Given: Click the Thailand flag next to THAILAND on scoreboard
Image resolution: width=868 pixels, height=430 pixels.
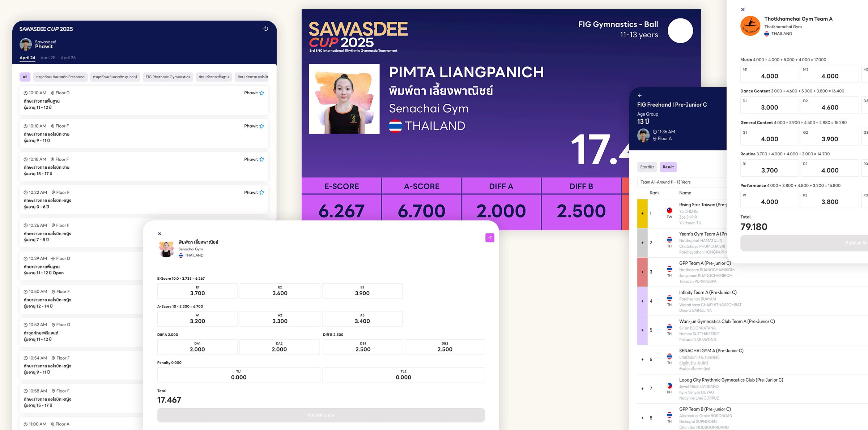Looking at the screenshot, I should (395, 126).
